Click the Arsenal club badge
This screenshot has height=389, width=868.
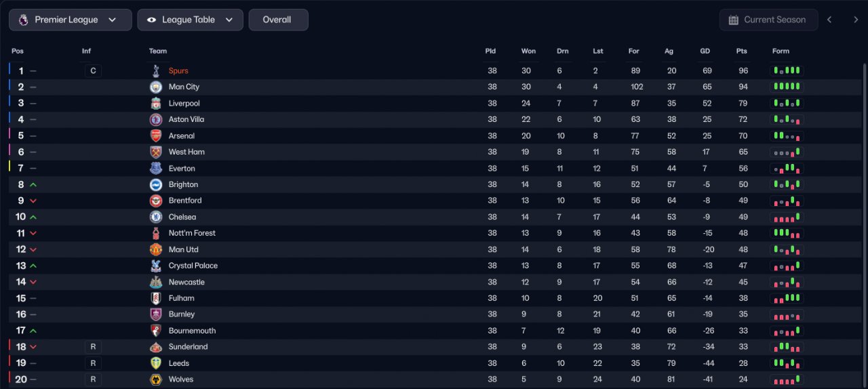click(x=156, y=136)
